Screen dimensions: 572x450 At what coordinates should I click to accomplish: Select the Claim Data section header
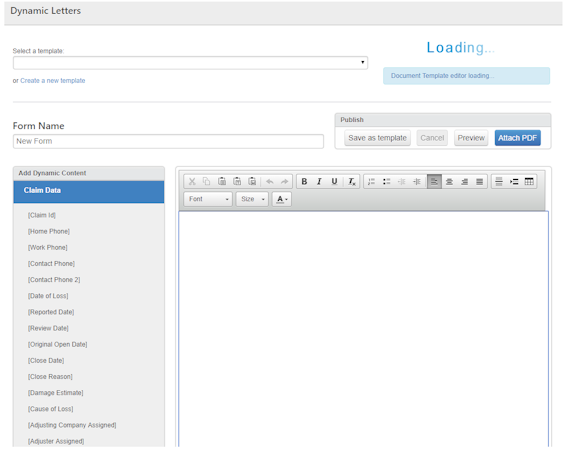click(x=89, y=191)
